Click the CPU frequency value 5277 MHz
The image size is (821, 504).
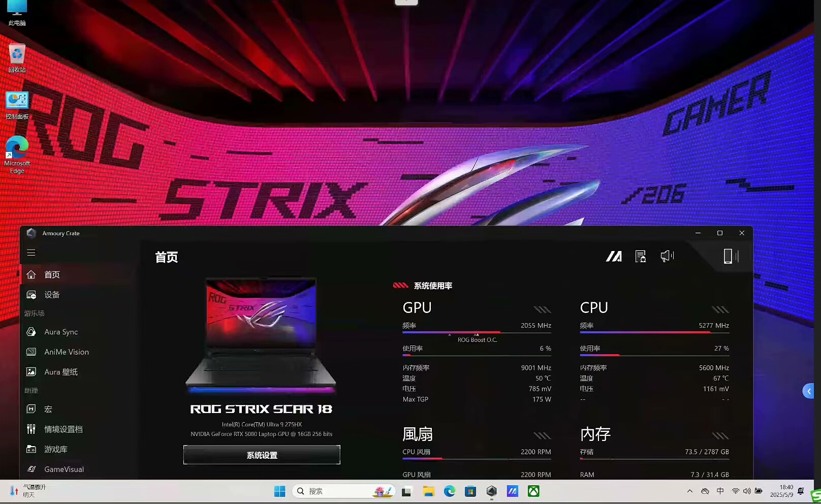(714, 326)
